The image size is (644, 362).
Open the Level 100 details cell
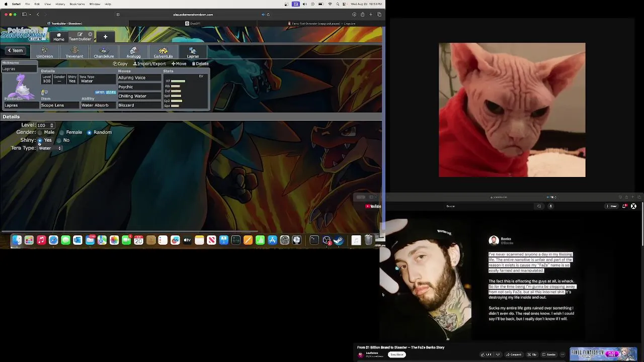[47, 79]
